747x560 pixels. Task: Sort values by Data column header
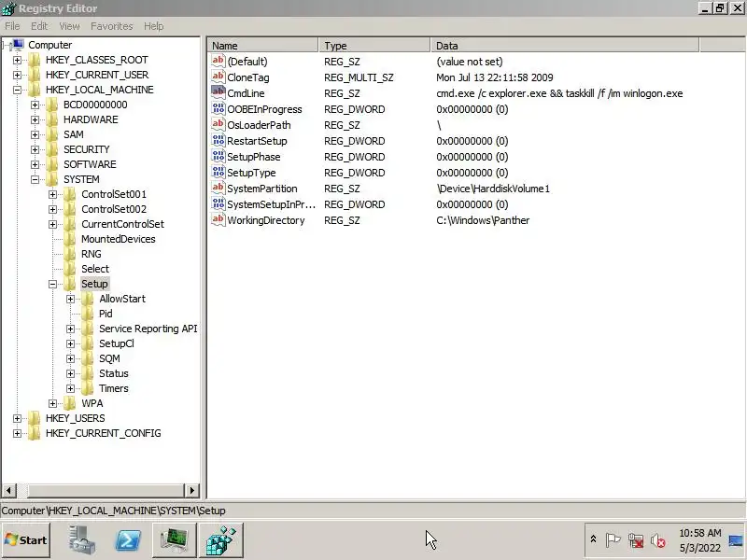565,46
